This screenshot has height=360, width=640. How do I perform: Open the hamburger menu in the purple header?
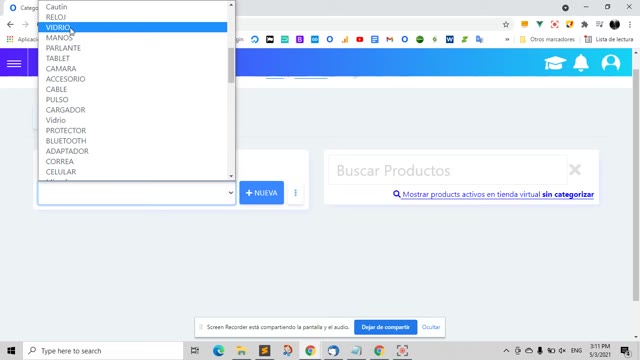(x=14, y=63)
